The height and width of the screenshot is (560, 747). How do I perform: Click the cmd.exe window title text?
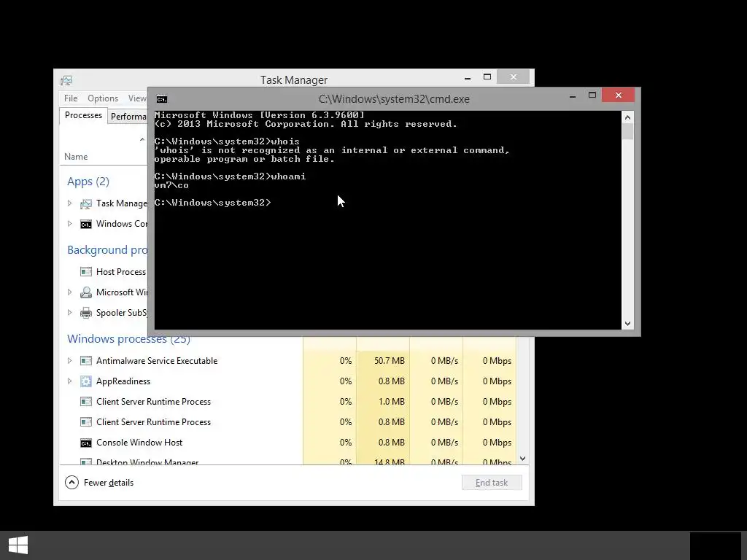point(394,99)
